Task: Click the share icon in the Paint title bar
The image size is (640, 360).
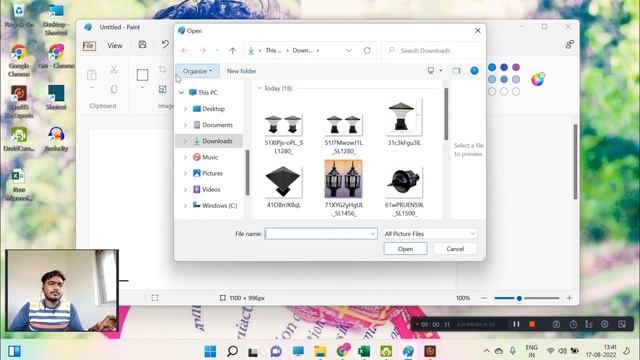Action: coord(570,44)
